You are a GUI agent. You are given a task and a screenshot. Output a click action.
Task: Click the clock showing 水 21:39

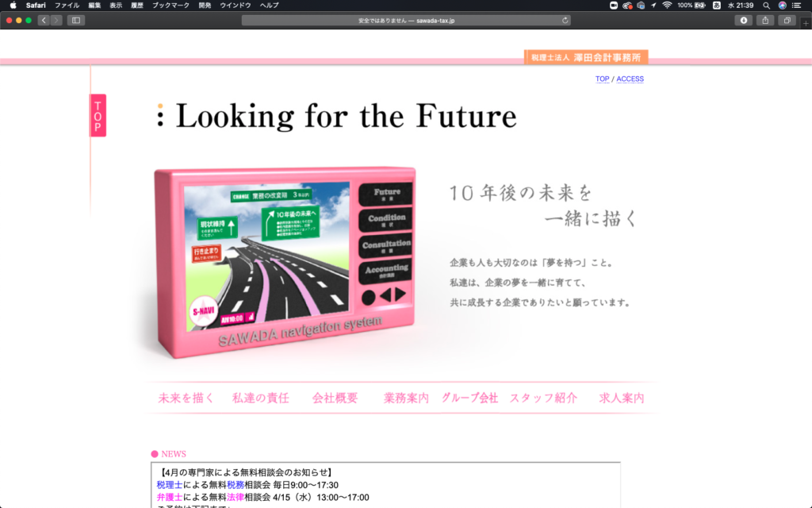click(x=741, y=6)
